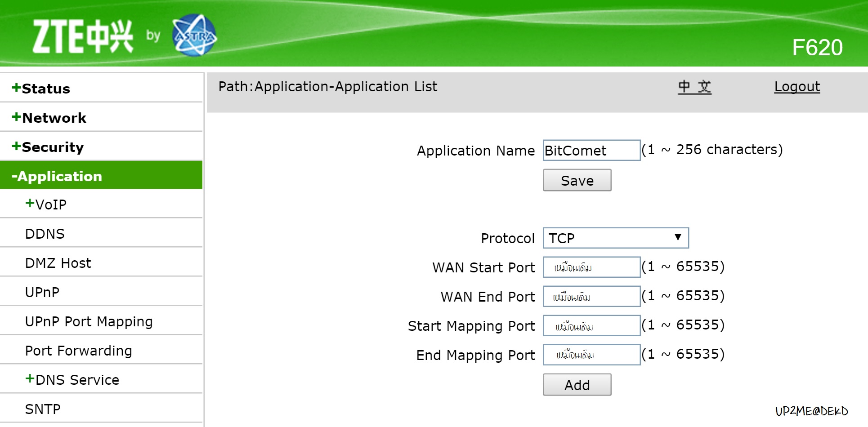This screenshot has height=427, width=868.
Task: Open the DMZ Host page
Action: [58, 262]
